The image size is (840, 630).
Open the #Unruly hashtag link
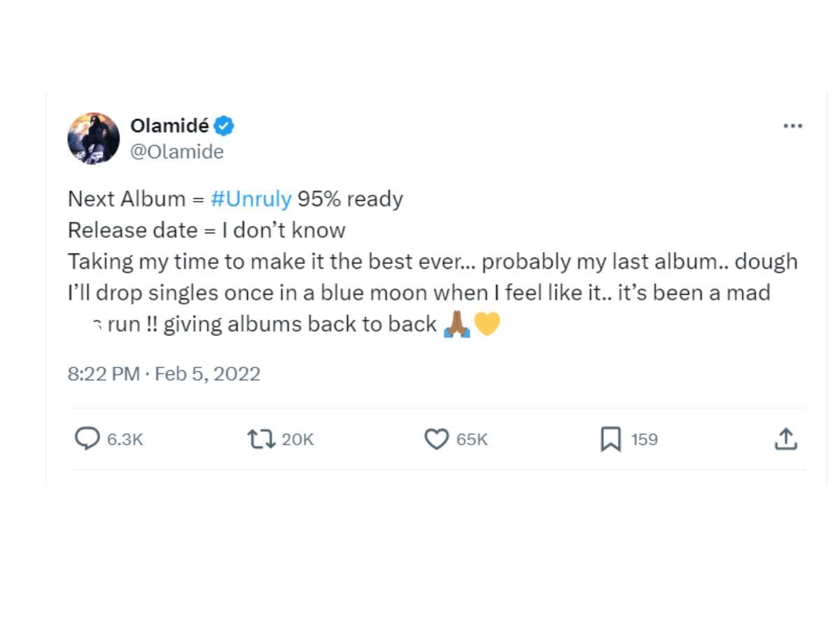click(x=251, y=199)
